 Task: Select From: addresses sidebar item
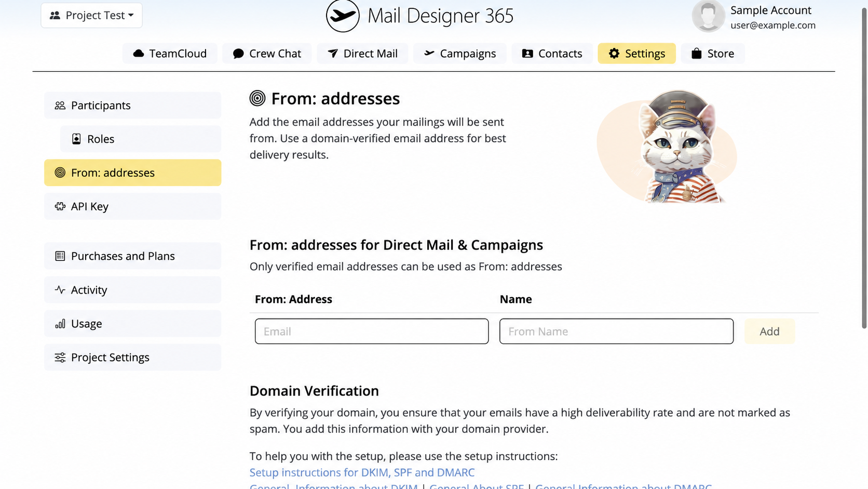coord(132,173)
